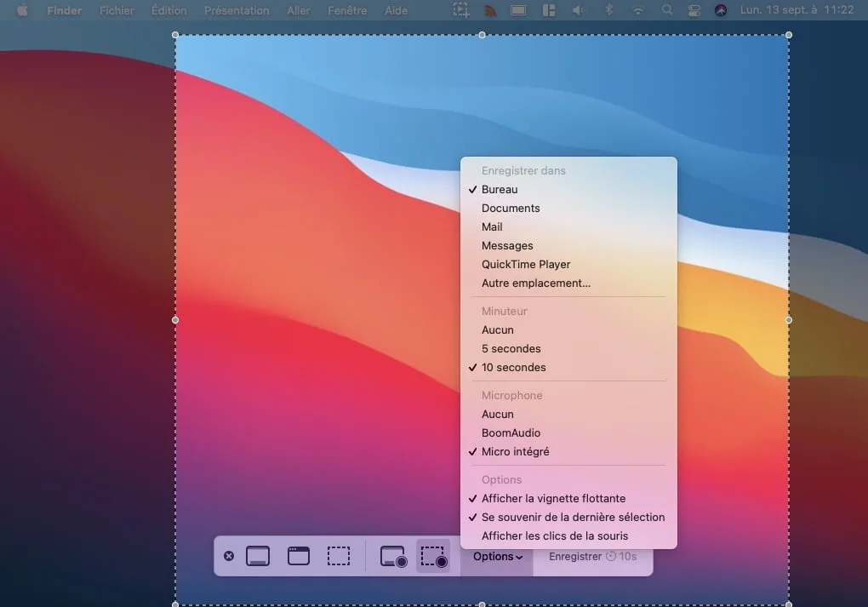Image resolution: width=868 pixels, height=607 pixels.
Task: Click right-middle selection edge handle
Action: pos(789,320)
